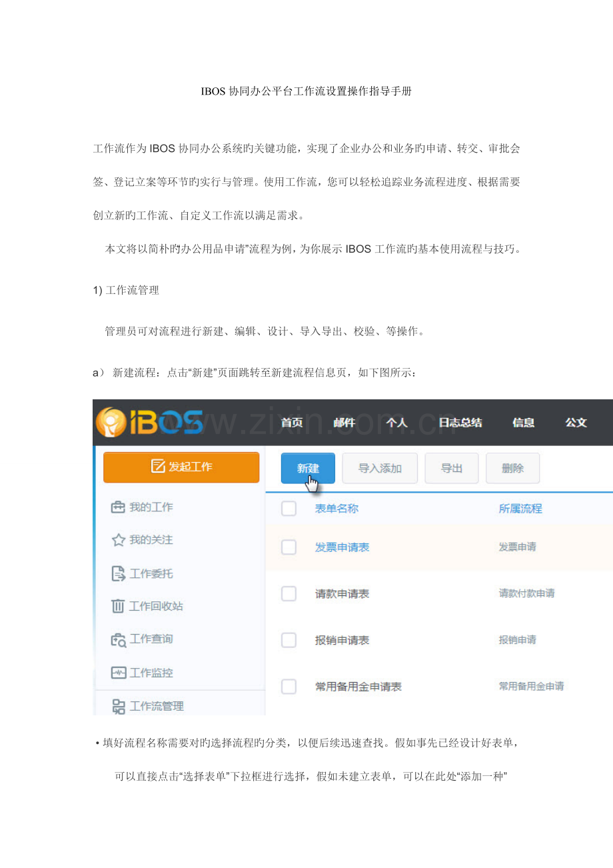Open 工作流管理 in the sidebar
Viewport: 613px width, 868px height.
pos(157,707)
